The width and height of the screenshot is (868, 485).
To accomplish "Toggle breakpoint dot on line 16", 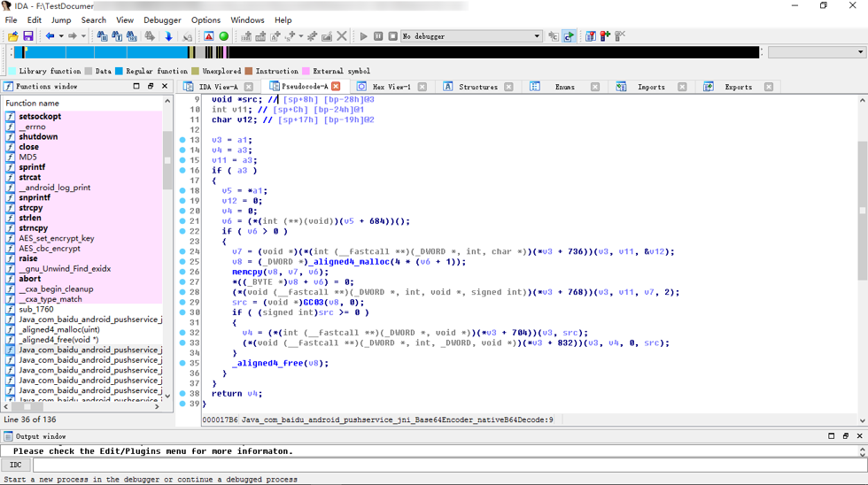I will (x=182, y=170).
